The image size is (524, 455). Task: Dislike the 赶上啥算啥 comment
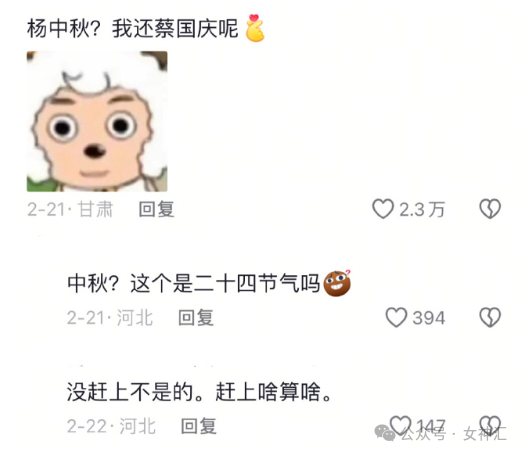(x=490, y=425)
